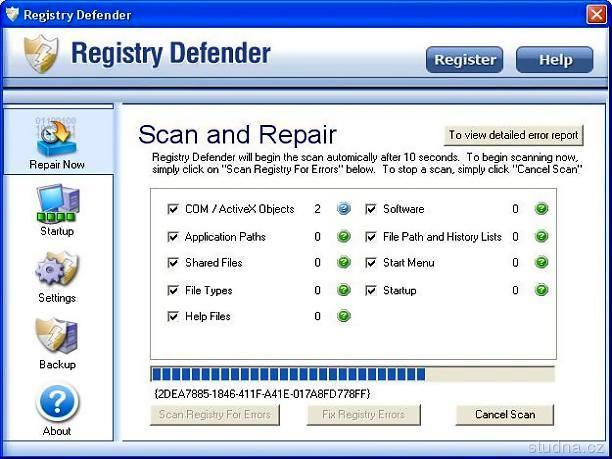Image resolution: width=612 pixels, height=459 pixels.
Task: Toggle File Path and History Lists checkbox
Action: pyautogui.click(x=371, y=237)
